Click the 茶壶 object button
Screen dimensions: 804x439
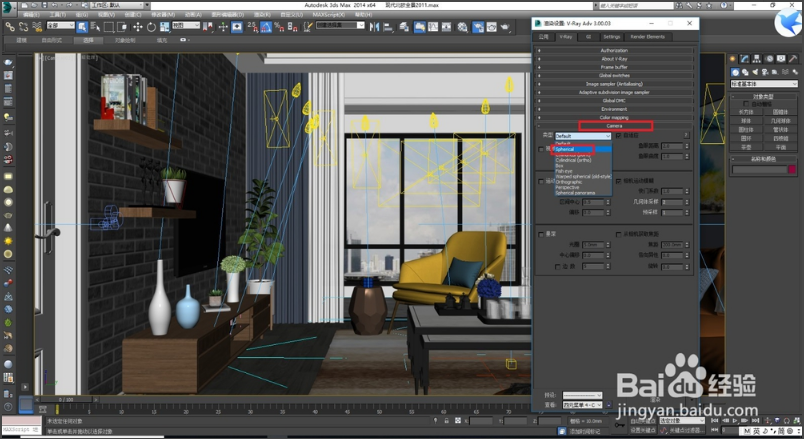coord(746,147)
